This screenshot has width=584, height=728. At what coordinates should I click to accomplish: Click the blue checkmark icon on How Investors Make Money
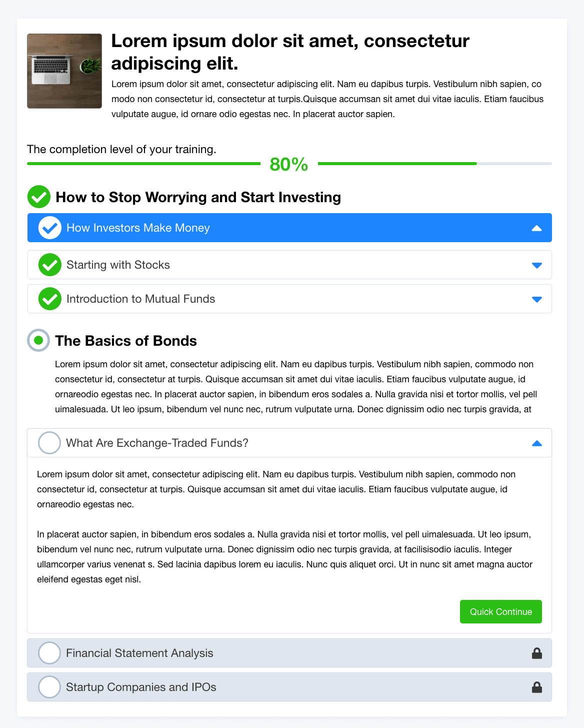coord(50,228)
